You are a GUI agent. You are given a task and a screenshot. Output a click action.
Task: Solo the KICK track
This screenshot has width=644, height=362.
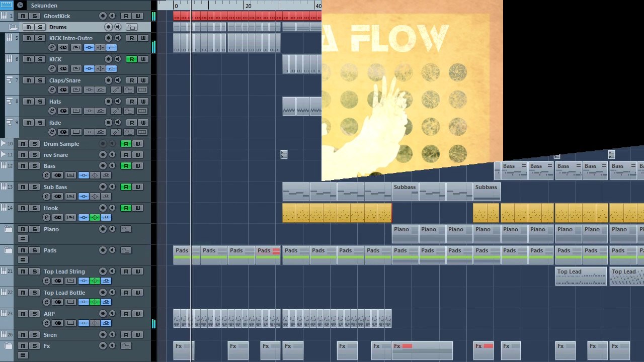[x=40, y=59]
